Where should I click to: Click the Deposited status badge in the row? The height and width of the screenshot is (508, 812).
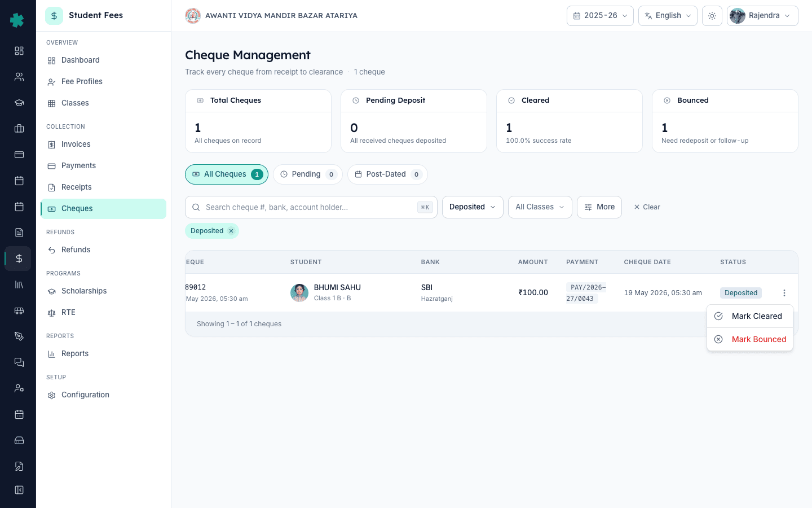[741, 293]
